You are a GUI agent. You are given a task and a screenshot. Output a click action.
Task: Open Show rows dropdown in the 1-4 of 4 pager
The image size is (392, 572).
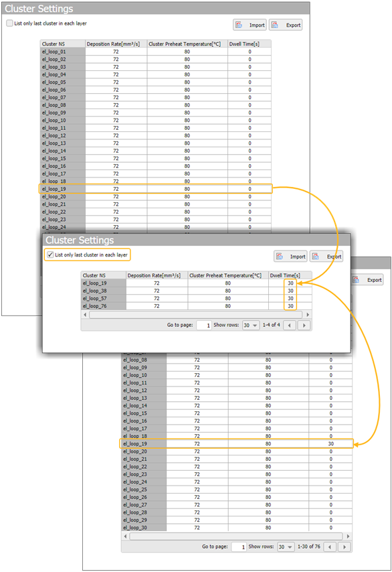(x=251, y=325)
